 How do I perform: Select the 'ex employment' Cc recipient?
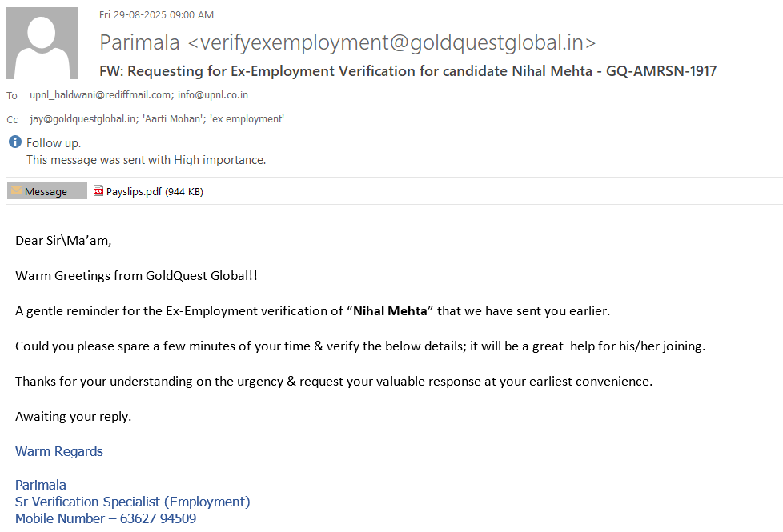tap(247, 119)
